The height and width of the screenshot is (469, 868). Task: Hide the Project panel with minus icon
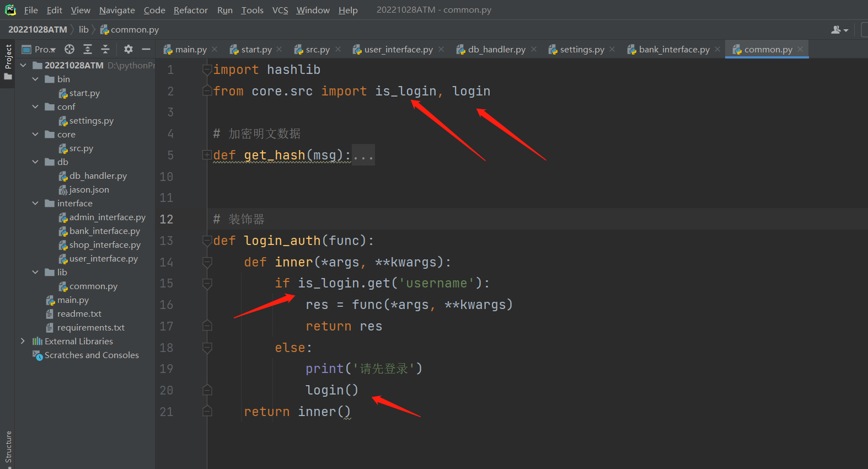coord(146,49)
